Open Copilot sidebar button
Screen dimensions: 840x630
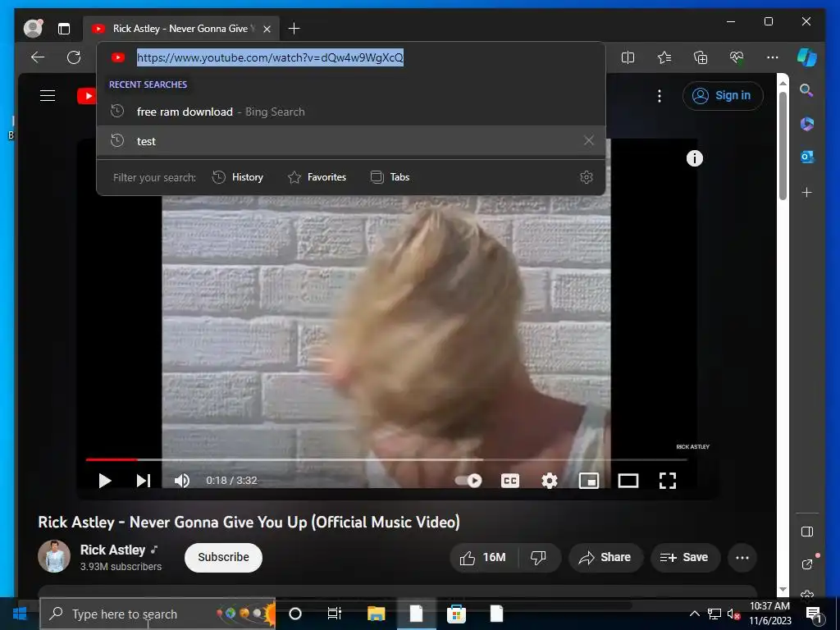tap(807, 57)
